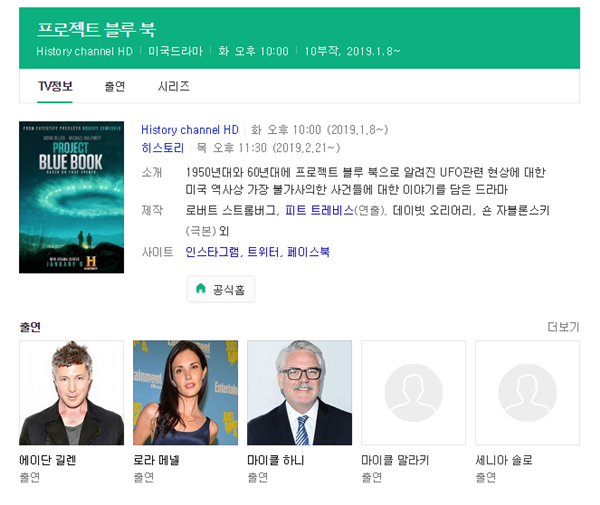Click 더보기 to see more cast

[563, 327]
